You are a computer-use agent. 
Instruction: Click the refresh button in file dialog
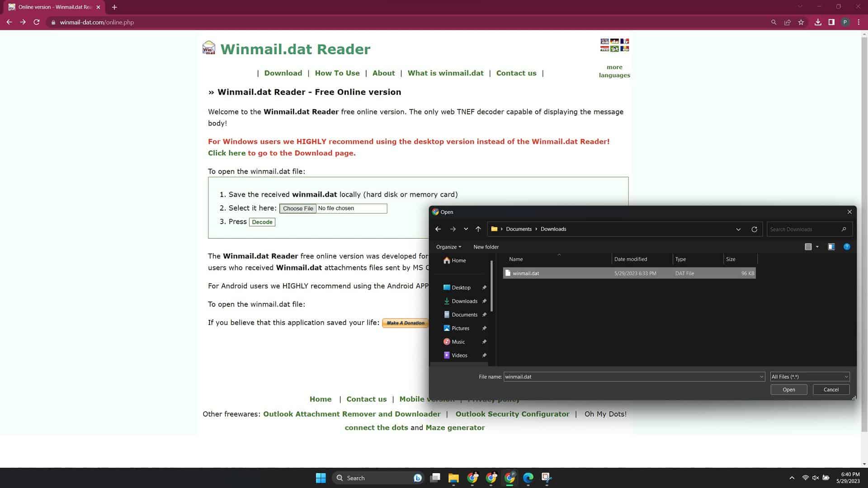tap(754, 229)
